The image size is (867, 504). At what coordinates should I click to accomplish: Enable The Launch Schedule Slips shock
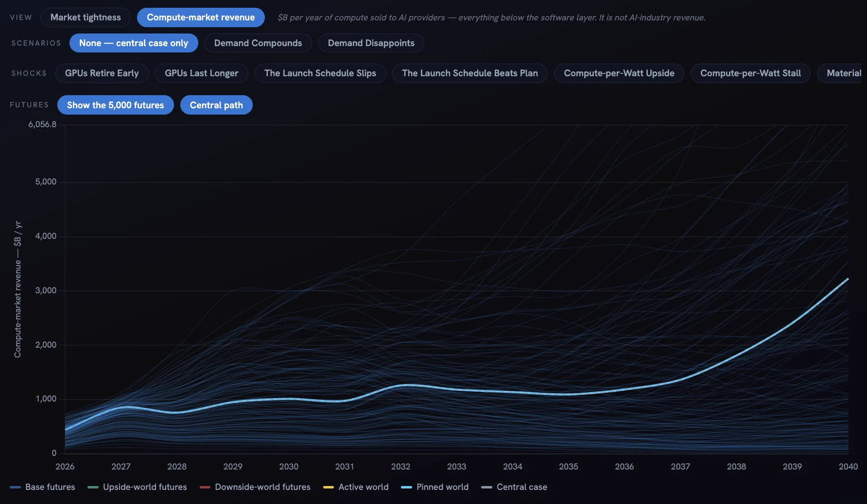[x=320, y=73]
